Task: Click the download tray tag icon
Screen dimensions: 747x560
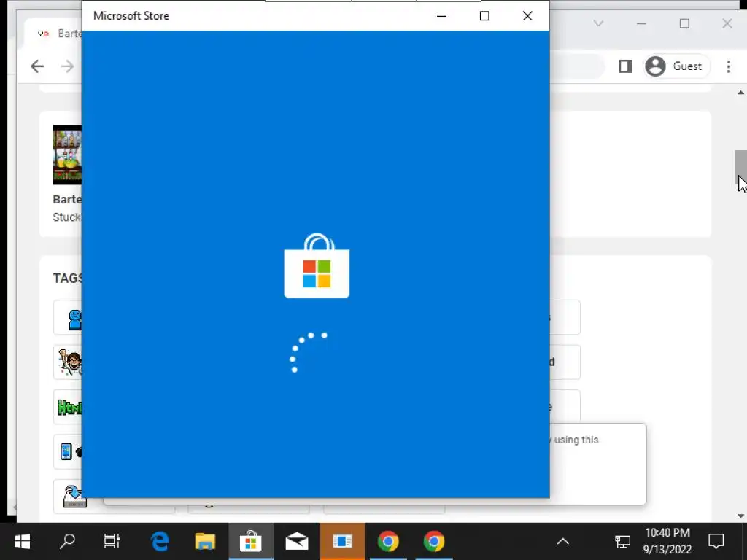Action: pos(74,496)
